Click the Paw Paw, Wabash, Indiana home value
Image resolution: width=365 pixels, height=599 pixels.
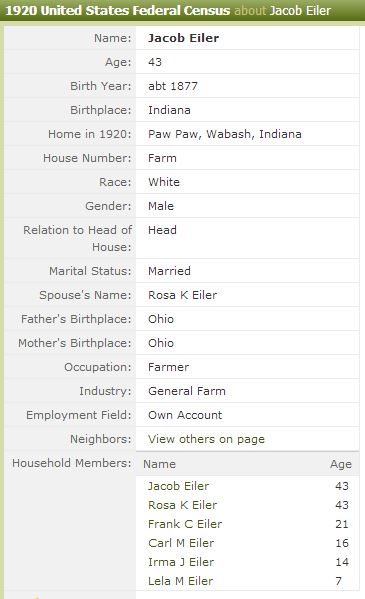tap(225, 134)
